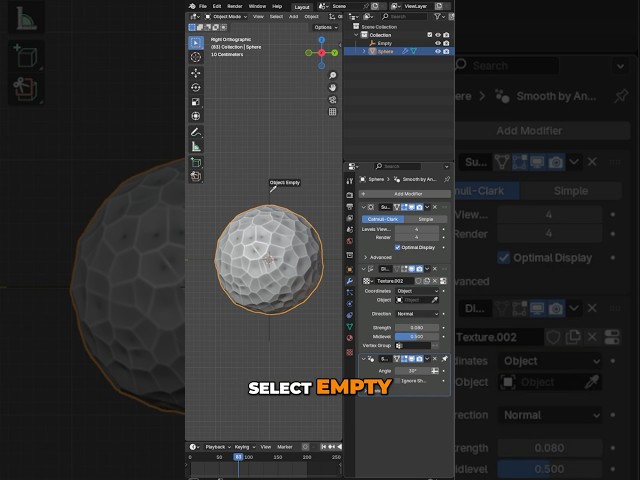Toggle the camera view icon

[333, 100]
